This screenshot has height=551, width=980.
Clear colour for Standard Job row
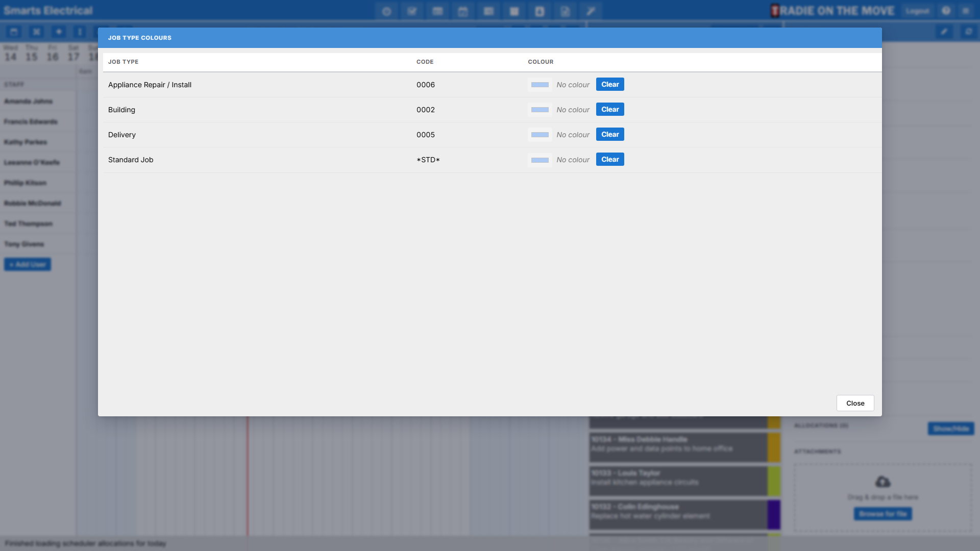pos(610,159)
